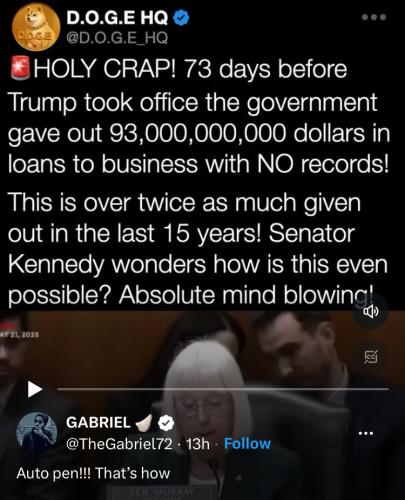Open GABRIEL's profile picture

[x=37, y=433]
